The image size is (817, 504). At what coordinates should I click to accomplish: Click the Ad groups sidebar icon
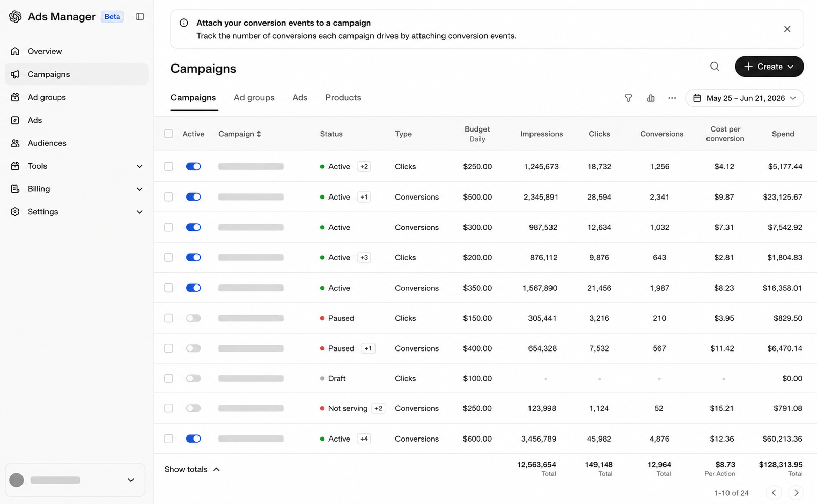point(15,97)
